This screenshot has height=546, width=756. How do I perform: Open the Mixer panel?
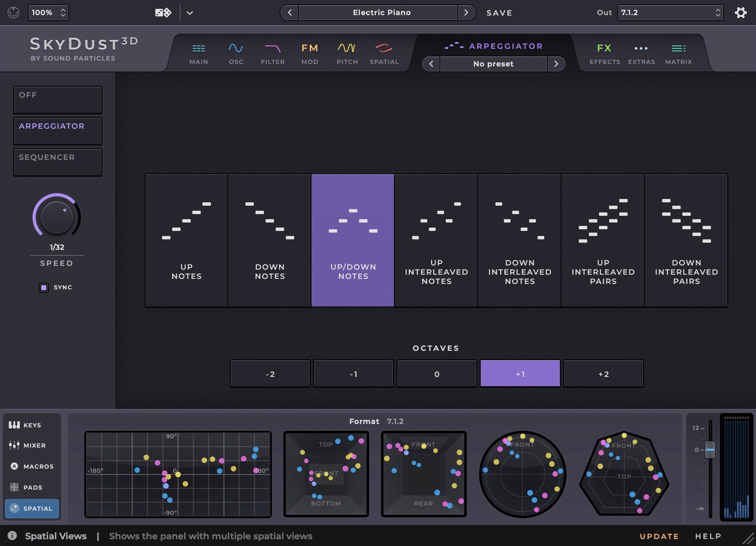click(32, 445)
